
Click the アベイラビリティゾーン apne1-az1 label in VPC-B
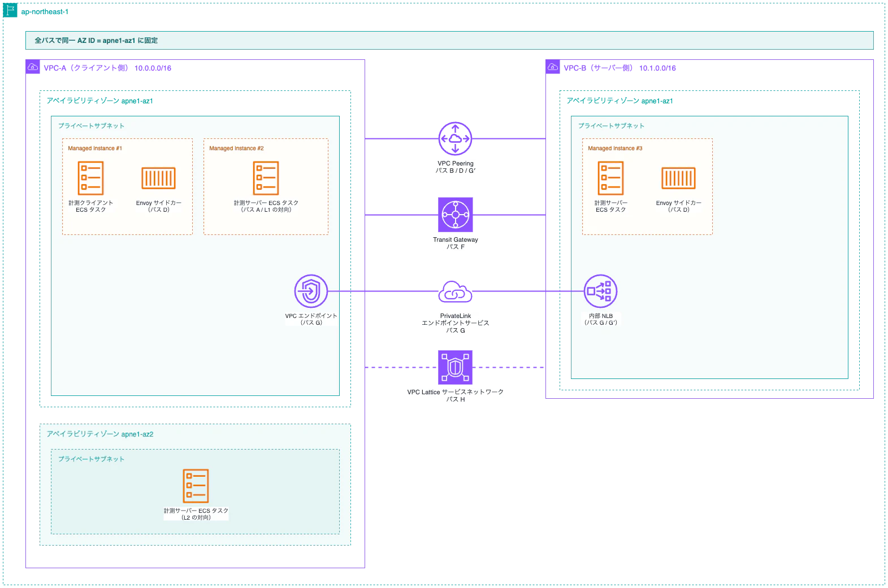(x=620, y=101)
